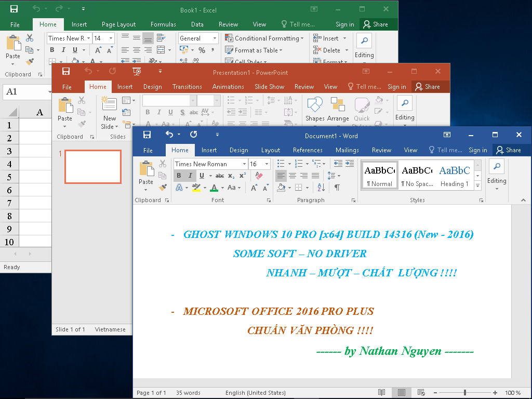The image size is (532, 399).
Task: Click Start From Beginning icon in PowerPoint title bar
Action: (137, 71)
